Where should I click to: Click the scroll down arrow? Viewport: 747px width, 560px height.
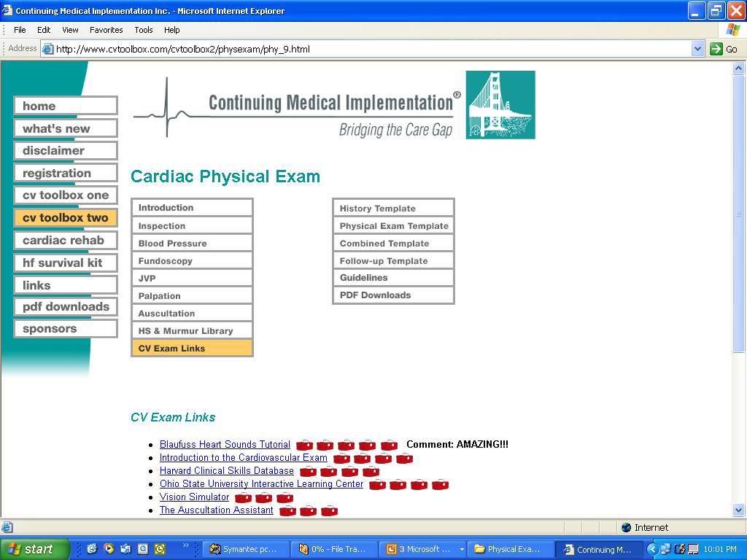coord(738,510)
